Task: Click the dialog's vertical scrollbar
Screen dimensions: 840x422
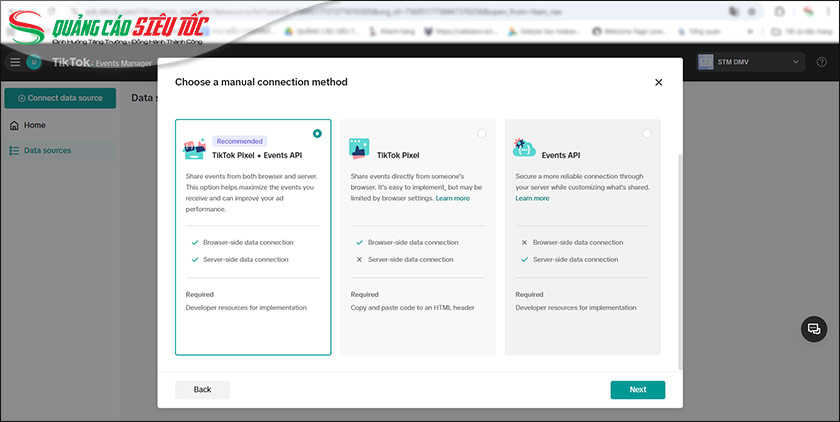Action: click(x=679, y=260)
